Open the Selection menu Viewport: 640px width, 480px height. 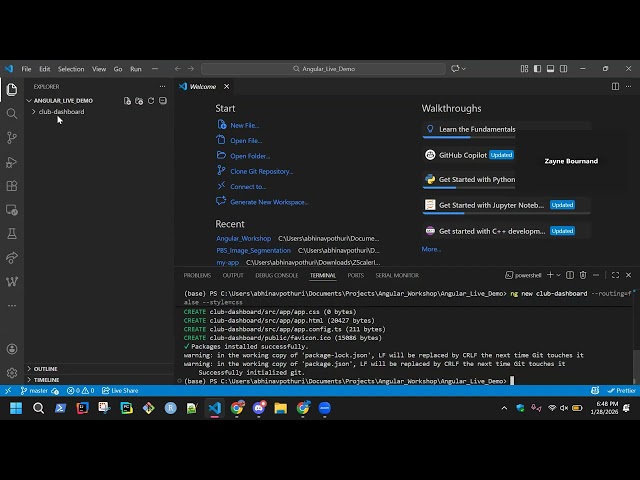point(71,69)
